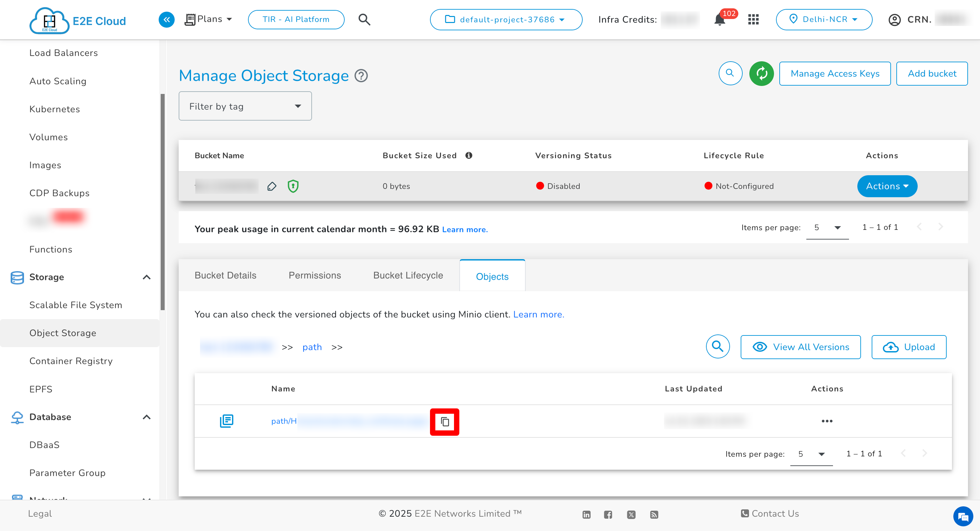980x531 pixels.
Task: Open RSS feed footer icon
Action: click(x=654, y=514)
